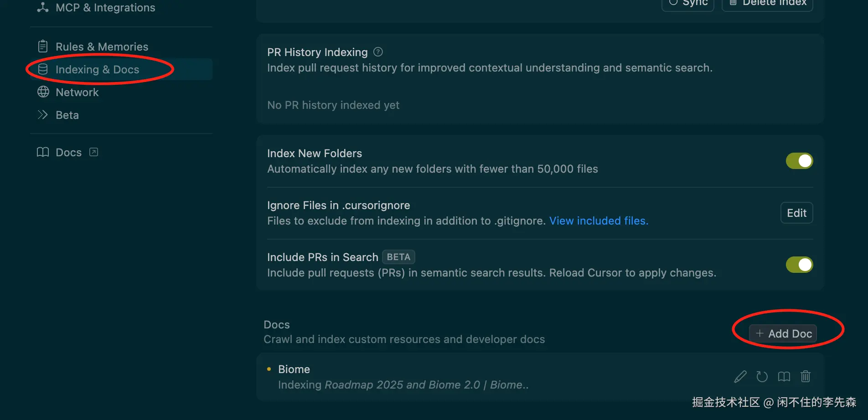The width and height of the screenshot is (868, 420).
Task: Disable Include PRs in Search toggle
Action: pyautogui.click(x=799, y=265)
